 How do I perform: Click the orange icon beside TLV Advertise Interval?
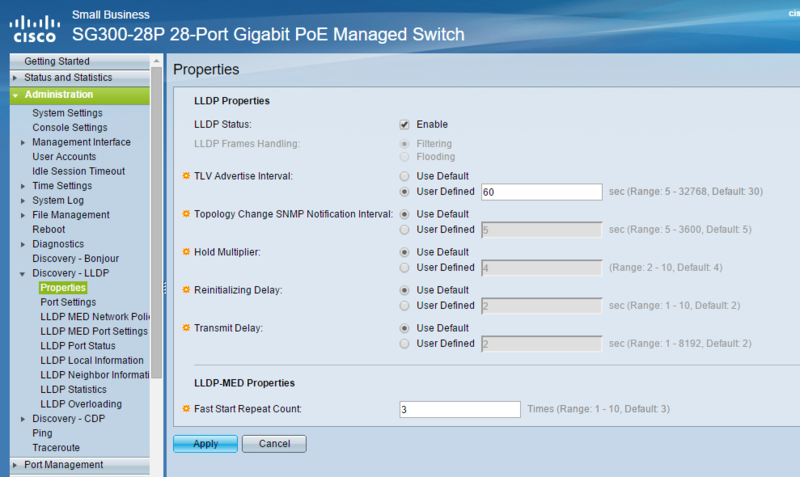click(x=185, y=176)
